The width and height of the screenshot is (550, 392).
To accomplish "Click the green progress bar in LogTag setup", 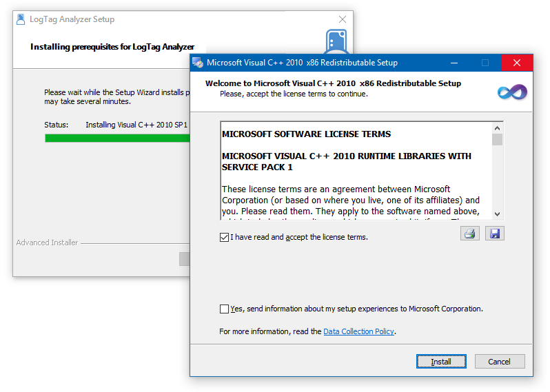I will pos(117,138).
